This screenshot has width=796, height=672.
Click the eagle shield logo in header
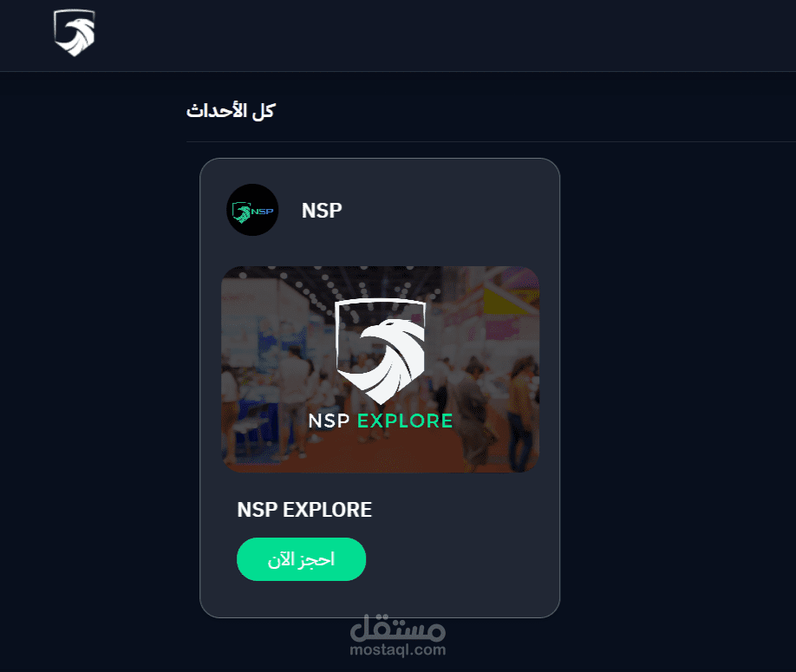coord(74,32)
